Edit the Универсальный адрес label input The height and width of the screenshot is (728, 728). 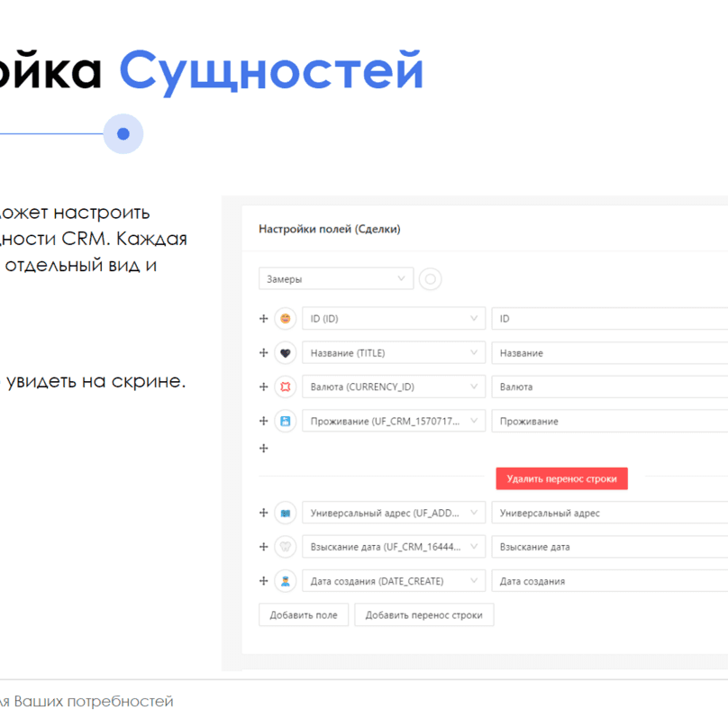pyautogui.click(x=610, y=513)
